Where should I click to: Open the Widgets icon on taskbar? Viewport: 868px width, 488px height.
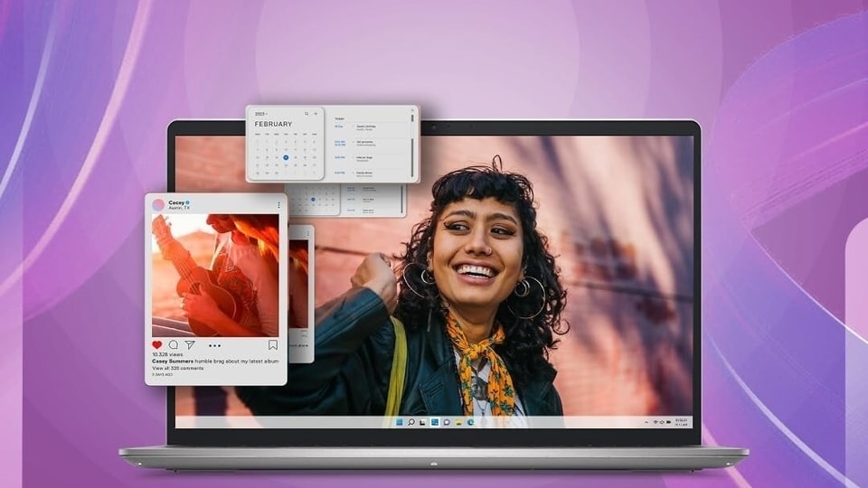click(x=435, y=422)
